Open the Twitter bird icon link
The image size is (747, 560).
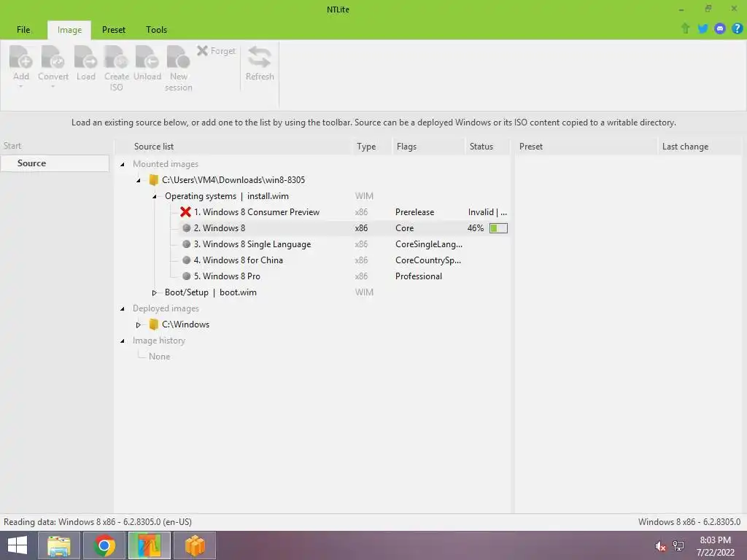(703, 28)
